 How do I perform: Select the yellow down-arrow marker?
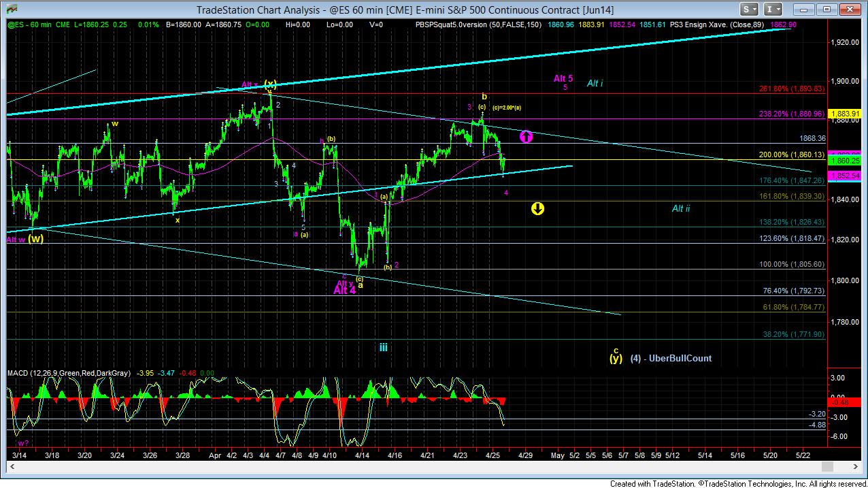(537, 208)
